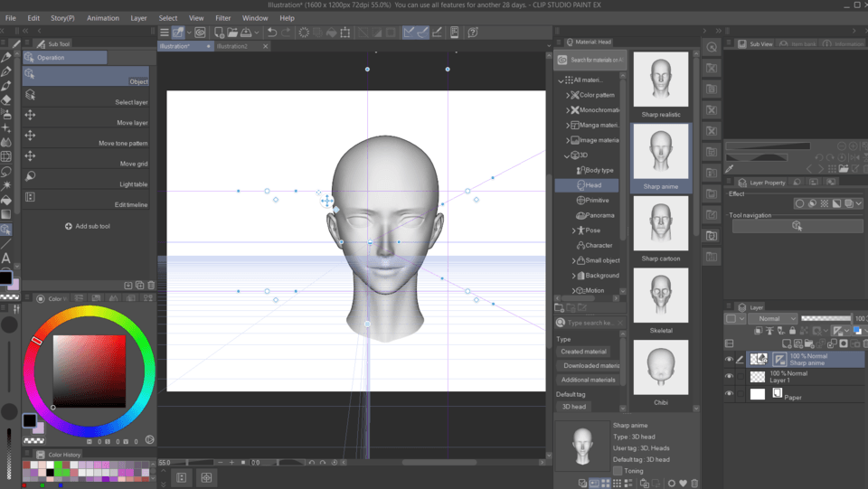The image size is (868, 489).
Task: Expand the Pose tree node
Action: pyautogui.click(x=573, y=230)
